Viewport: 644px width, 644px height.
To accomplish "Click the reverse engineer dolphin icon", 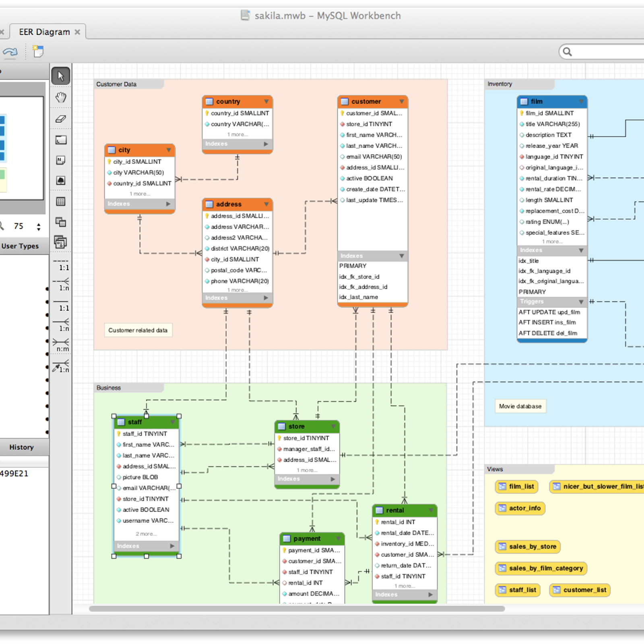I will [10, 52].
